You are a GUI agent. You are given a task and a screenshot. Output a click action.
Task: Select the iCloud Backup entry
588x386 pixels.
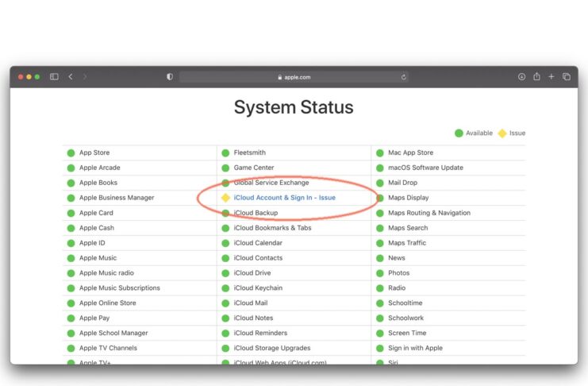[256, 213]
